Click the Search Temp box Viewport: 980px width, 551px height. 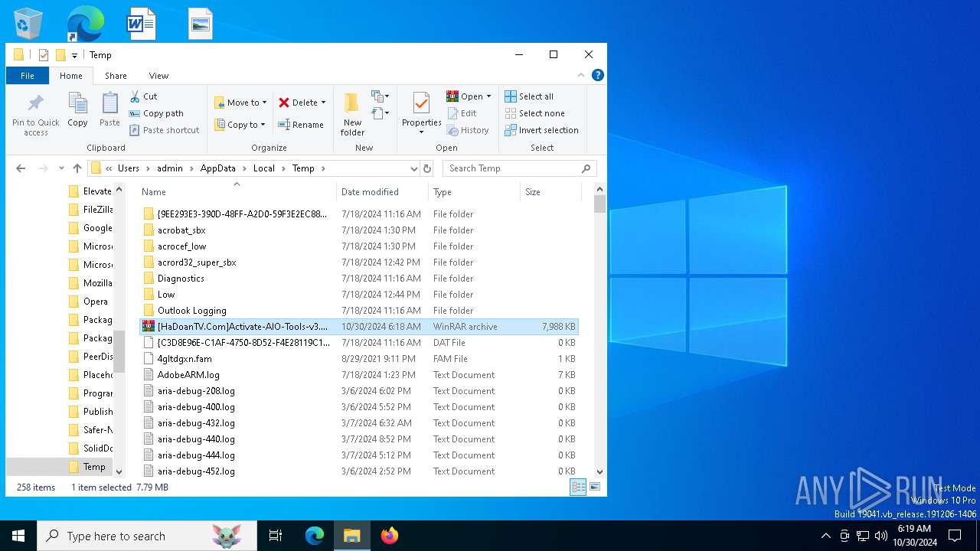pos(519,168)
